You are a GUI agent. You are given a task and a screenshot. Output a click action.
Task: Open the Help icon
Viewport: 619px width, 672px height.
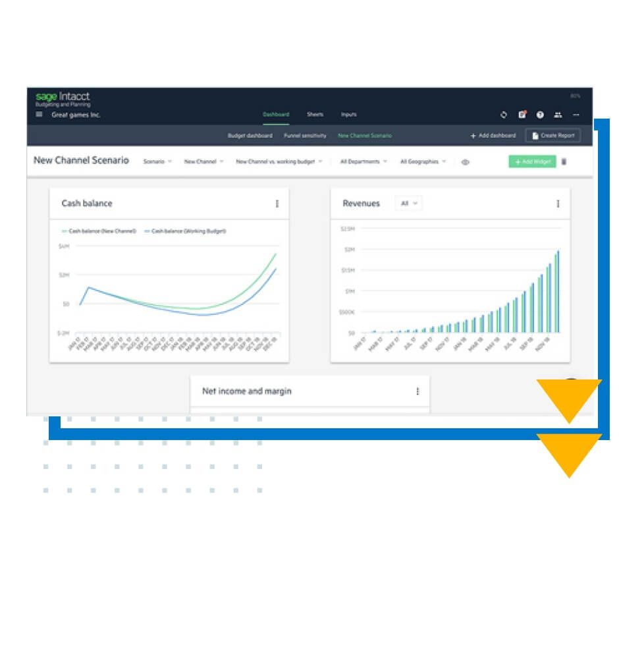pyautogui.click(x=541, y=114)
